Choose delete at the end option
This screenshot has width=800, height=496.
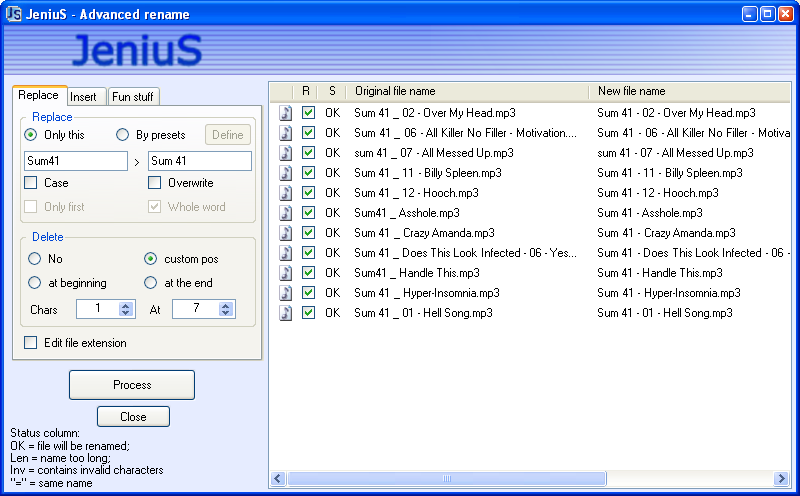pos(151,283)
